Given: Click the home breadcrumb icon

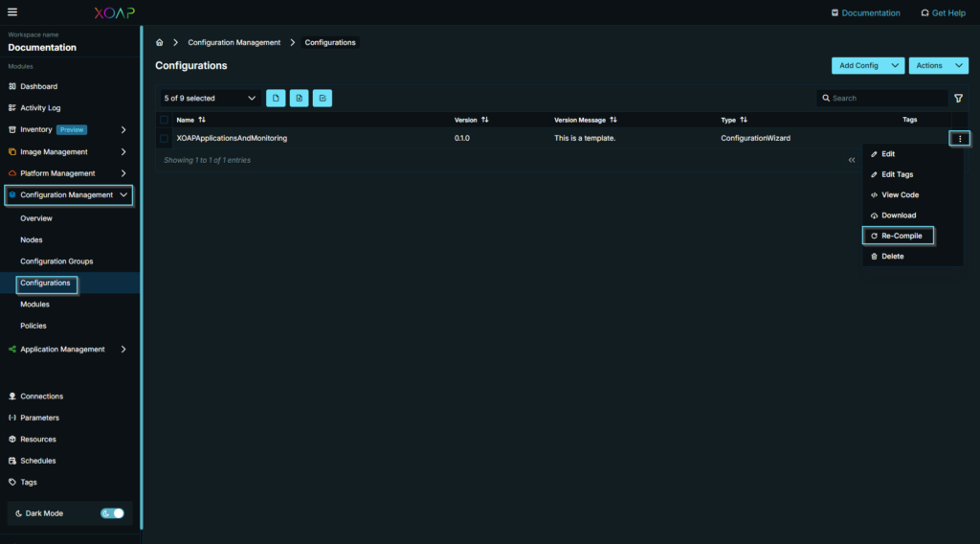Looking at the screenshot, I should click(160, 43).
